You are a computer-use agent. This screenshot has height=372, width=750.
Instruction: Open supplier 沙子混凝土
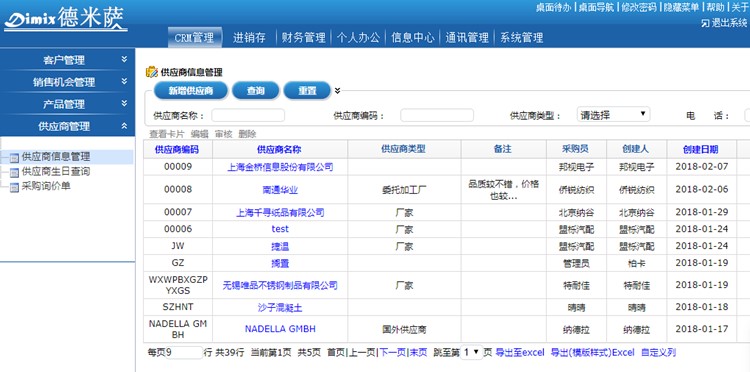[x=280, y=307]
